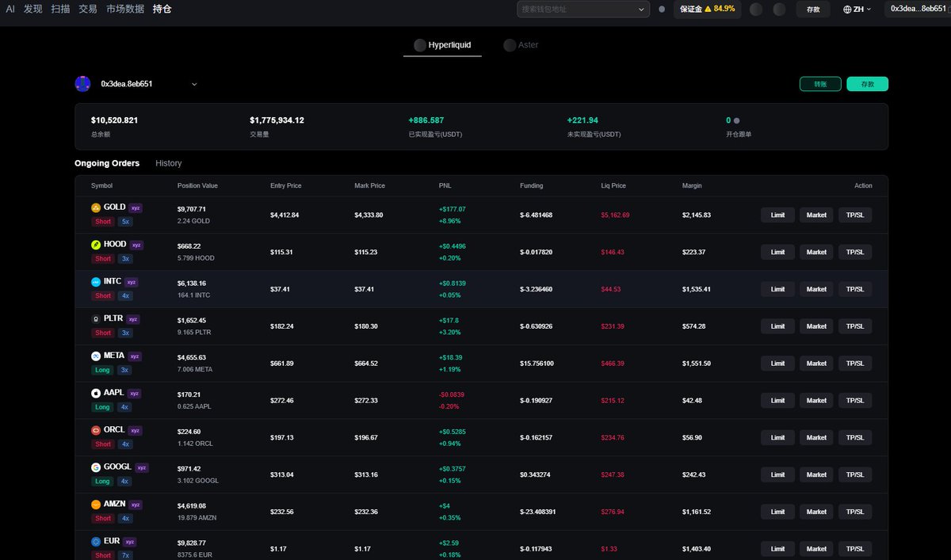The width and height of the screenshot is (951, 560).
Task: Click the PLTR token icon
Action: pyautogui.click(x=96, y=318)
